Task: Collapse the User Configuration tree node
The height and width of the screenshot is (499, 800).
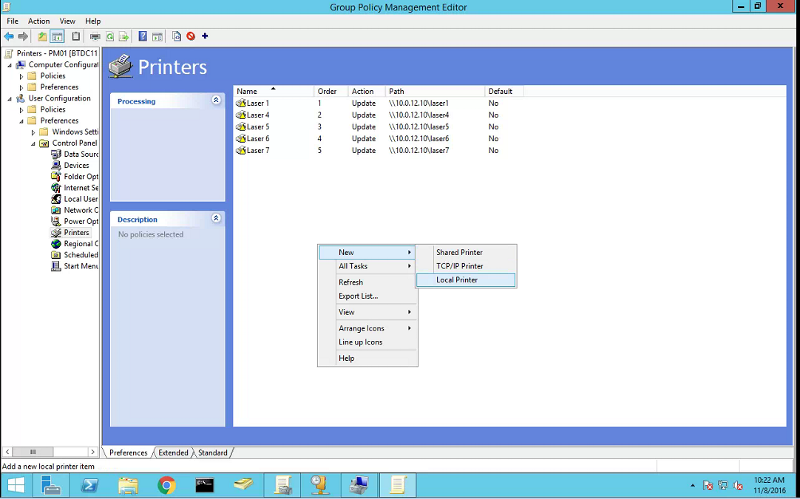Action: (10, 99)
